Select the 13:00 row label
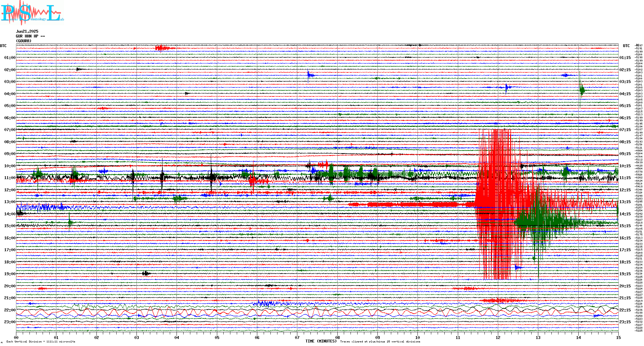Viewport: 644px width, 346px height. coord(10,202)
